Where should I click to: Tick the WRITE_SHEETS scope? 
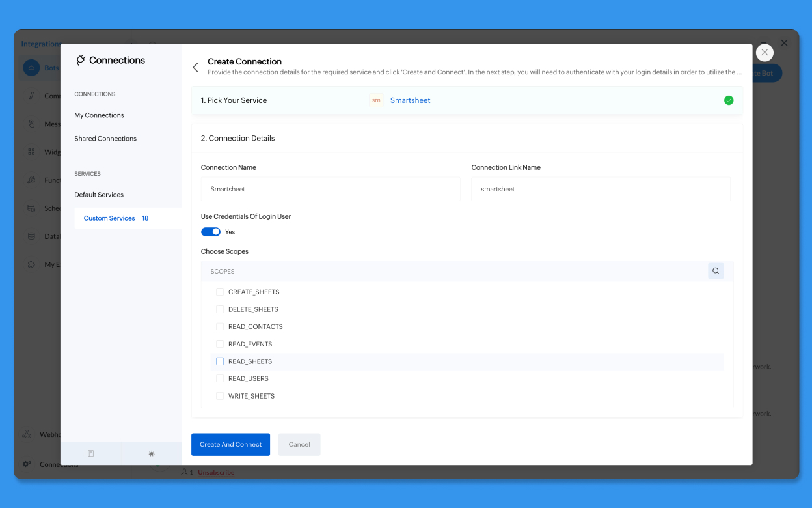(220, 396)
